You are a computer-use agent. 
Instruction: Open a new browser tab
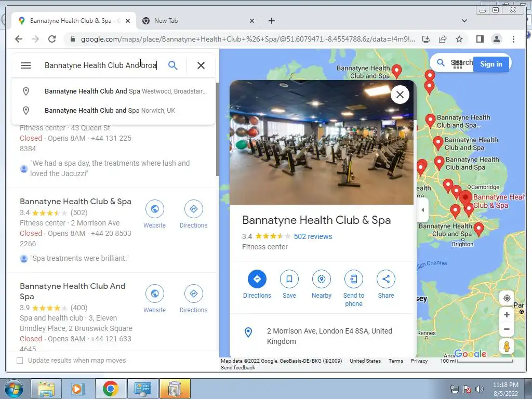pos(271,21)
